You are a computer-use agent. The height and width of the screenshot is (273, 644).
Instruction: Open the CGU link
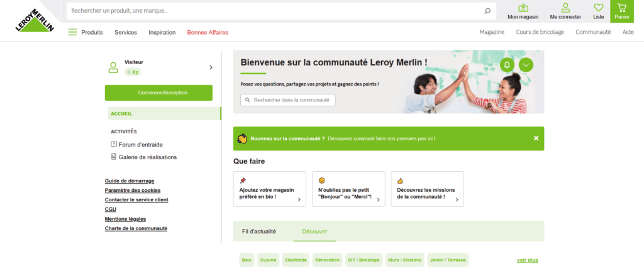pyautogui.click(x=111, y=209)
